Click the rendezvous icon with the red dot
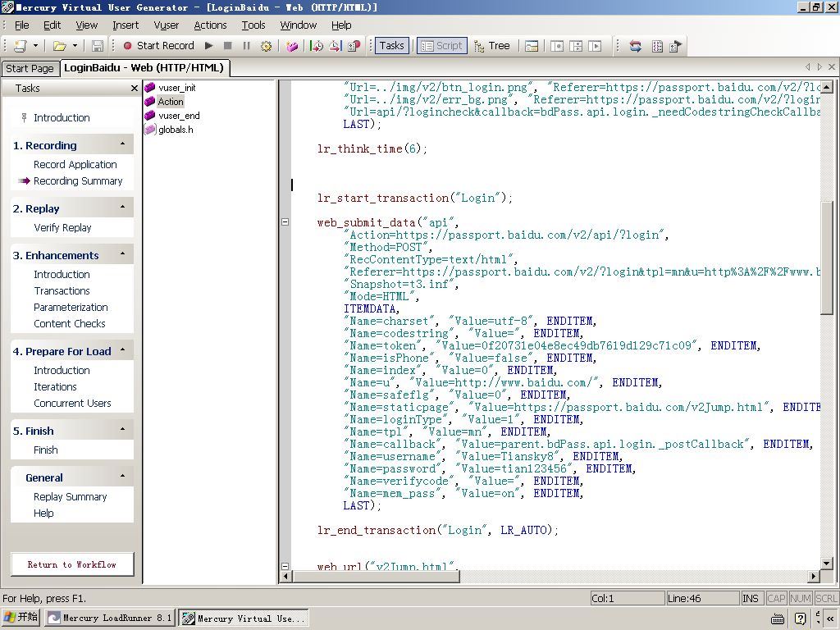840x630 pixels. 354,46
